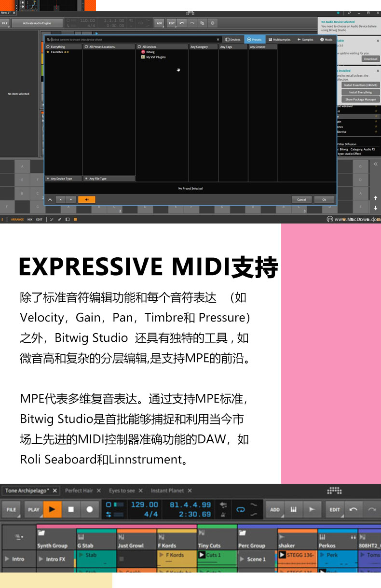Open the EDIT menu in the top toolbar
Image resolution: width=381 pixels, height=588 pixels.
(172, 23)
